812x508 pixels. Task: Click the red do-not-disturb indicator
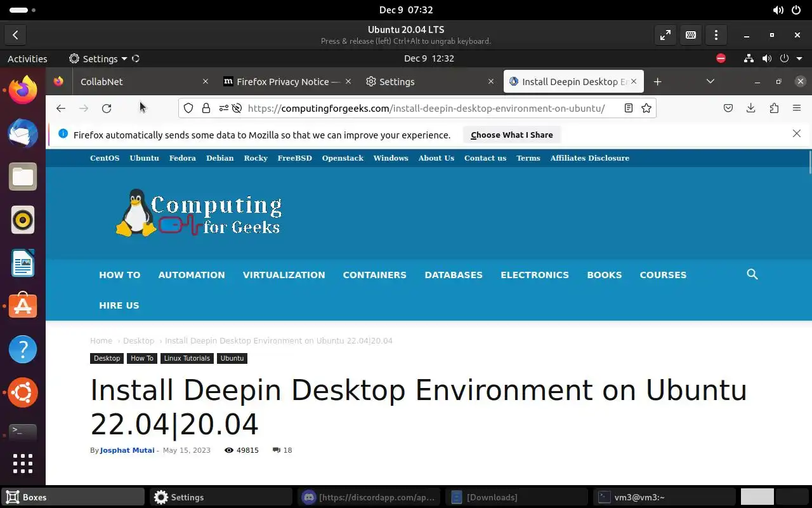[x=721, y=58]
